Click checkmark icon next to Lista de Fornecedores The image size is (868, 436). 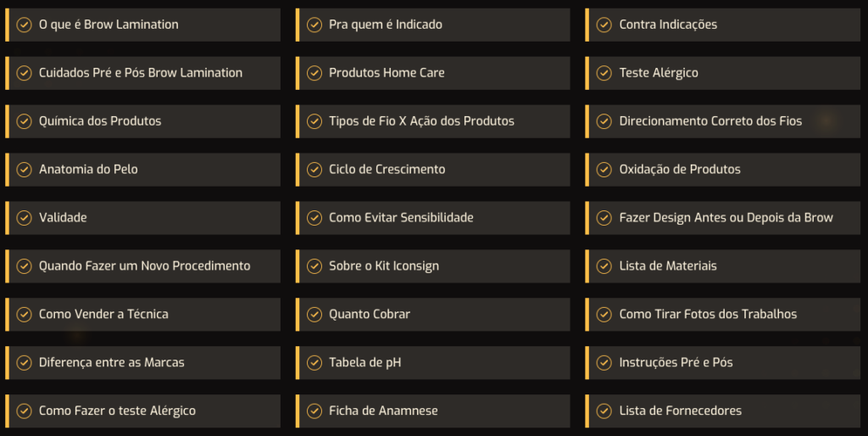(604, 411)
